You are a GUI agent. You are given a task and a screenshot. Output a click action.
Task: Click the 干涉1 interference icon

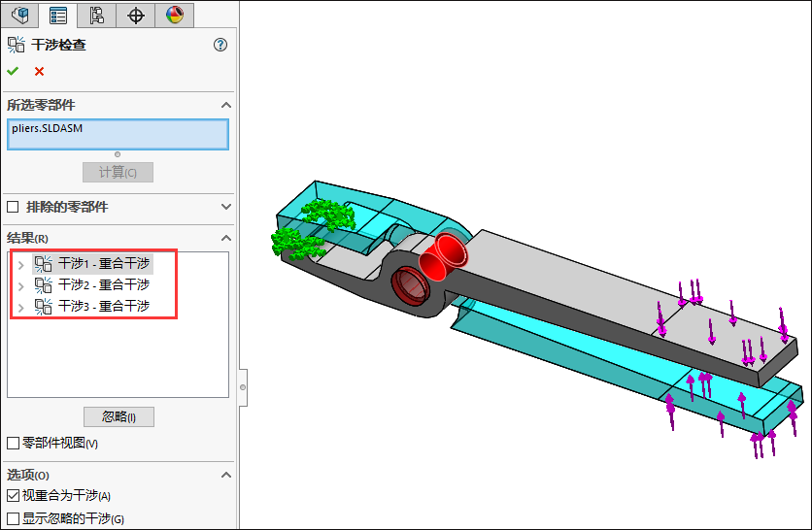click(44, 263)
